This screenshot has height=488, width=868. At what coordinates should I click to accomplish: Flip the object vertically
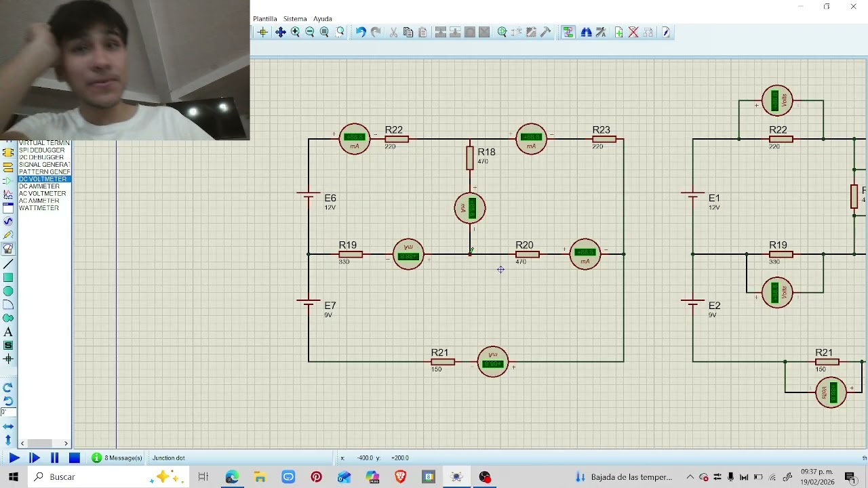(8, 440)
